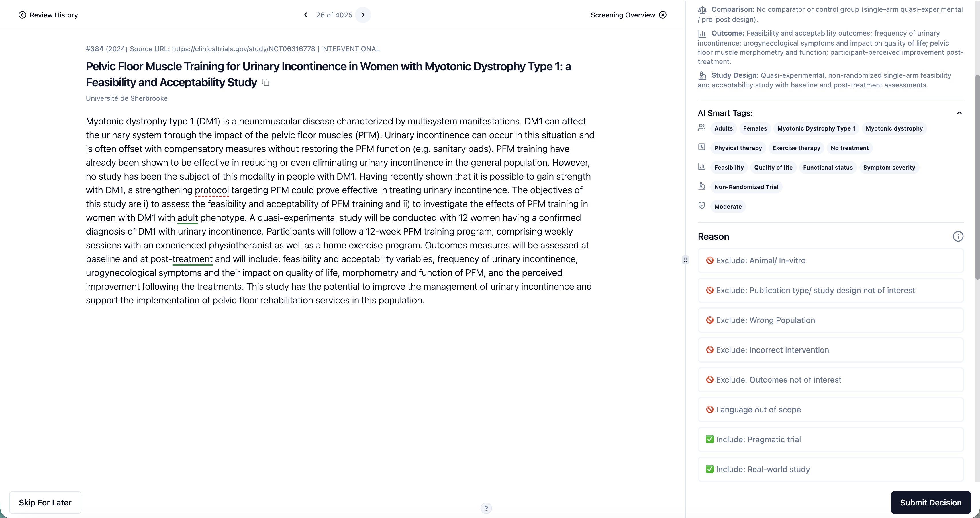The image size is (980, 518).
Task: Advance to next record with right chevron
Action: 363,15
